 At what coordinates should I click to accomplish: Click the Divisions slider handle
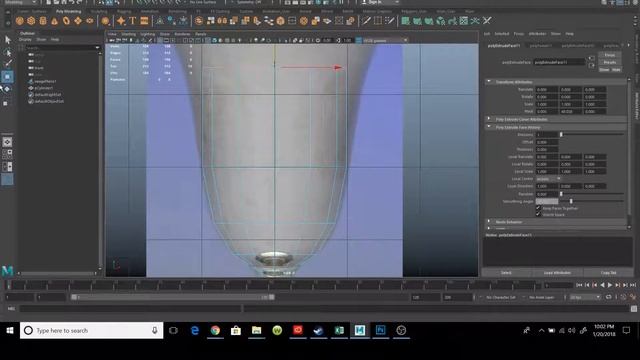click(x=561, y=134)
